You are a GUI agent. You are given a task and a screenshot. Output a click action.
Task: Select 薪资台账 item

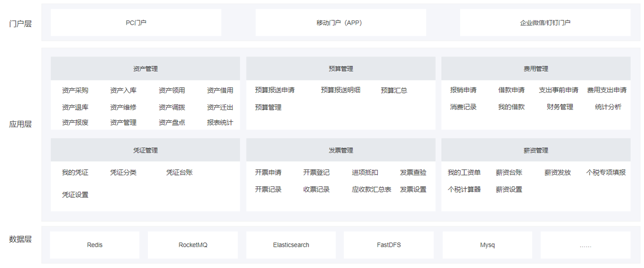pos(509,173)
